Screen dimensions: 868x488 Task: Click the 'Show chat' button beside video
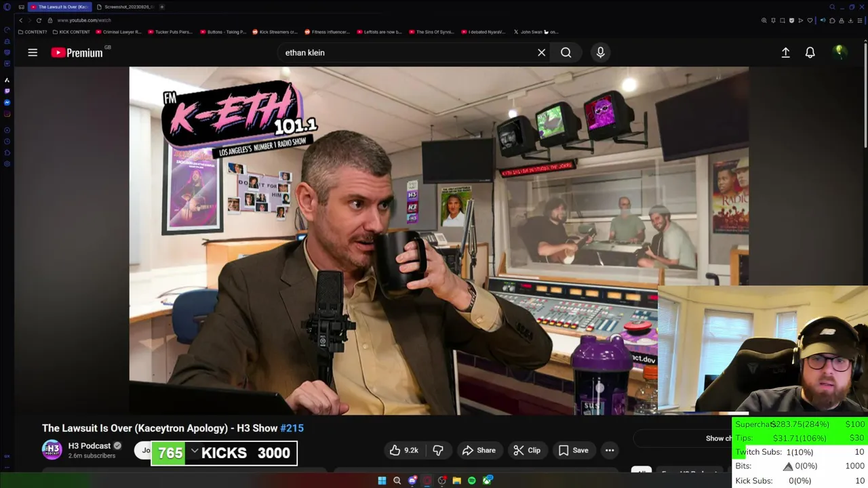pos(719,439)
